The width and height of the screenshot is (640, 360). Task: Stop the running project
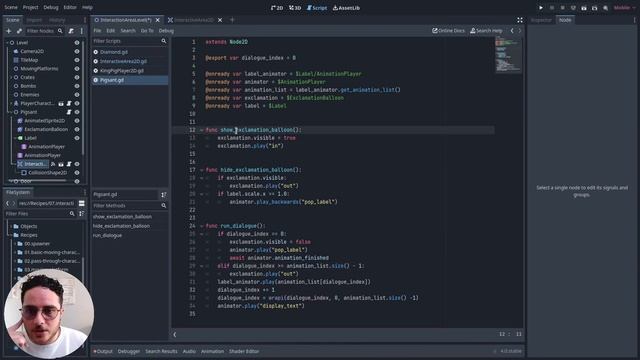[562, 8]
